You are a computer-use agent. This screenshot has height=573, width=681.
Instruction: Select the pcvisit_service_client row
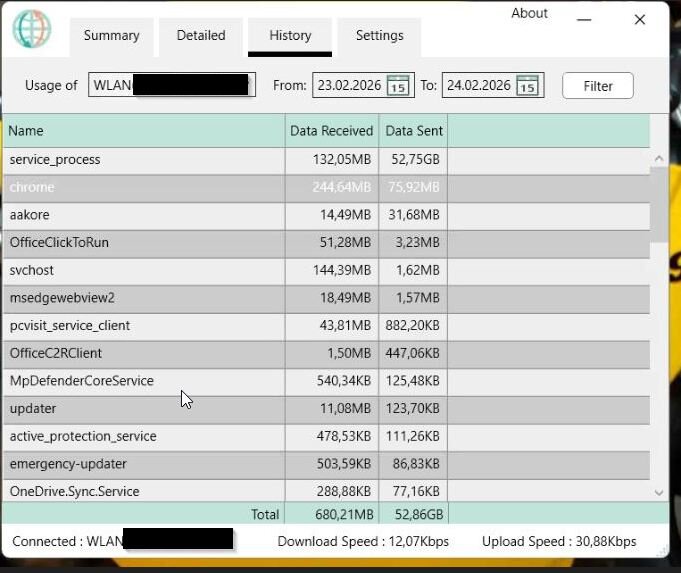(144, 326)
